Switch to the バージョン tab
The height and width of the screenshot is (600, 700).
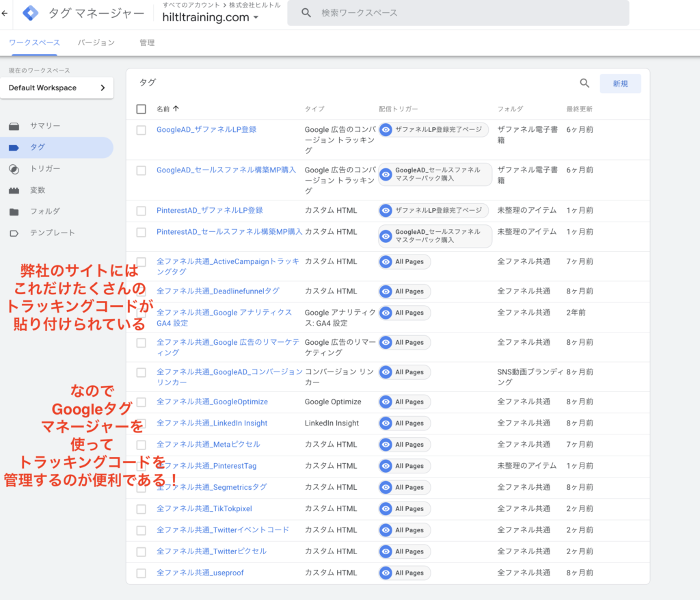(96, 43)
